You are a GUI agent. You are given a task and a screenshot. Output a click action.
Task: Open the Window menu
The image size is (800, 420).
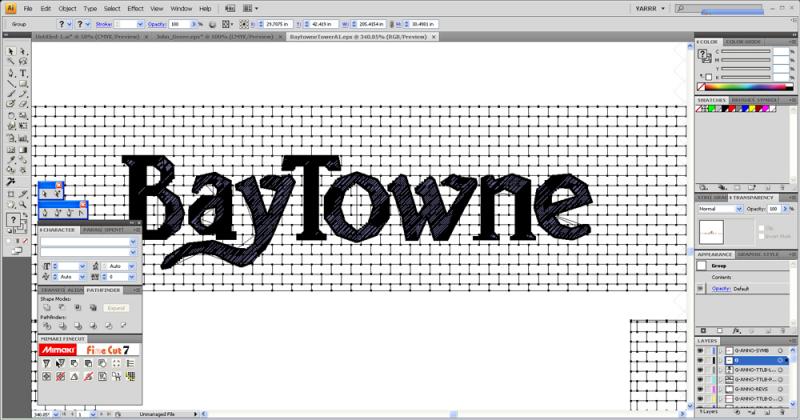(x=181, y=9)
